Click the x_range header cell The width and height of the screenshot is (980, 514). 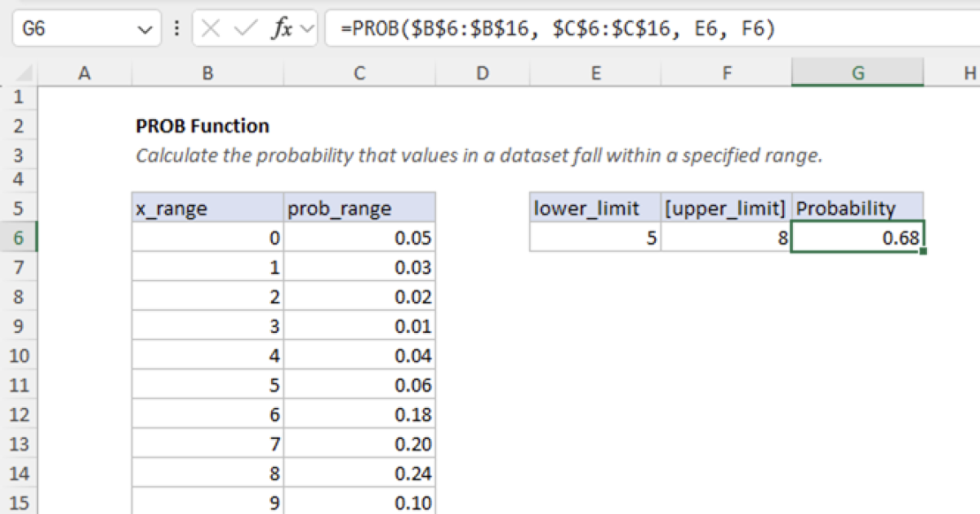[x=207, y=208]
